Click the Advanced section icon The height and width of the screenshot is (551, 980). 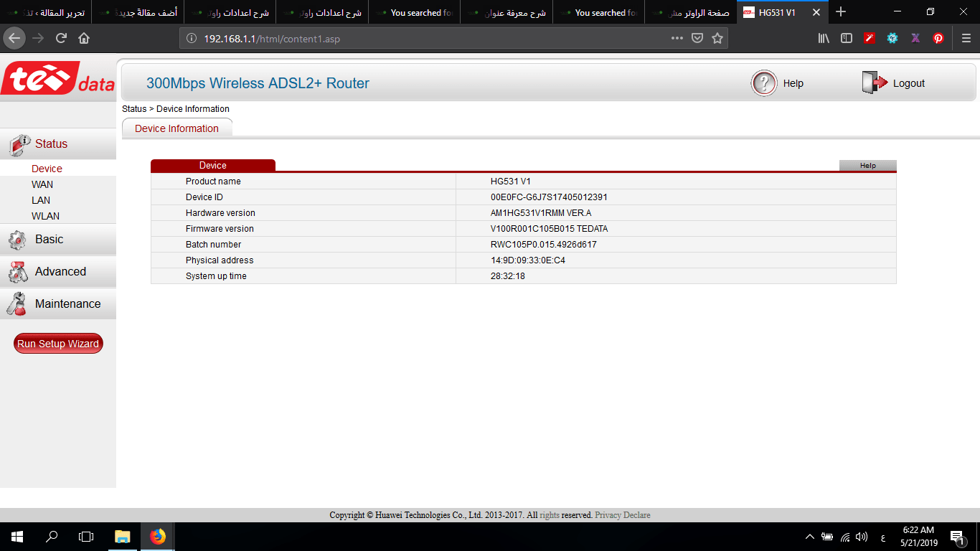click(x=18, y=272)
